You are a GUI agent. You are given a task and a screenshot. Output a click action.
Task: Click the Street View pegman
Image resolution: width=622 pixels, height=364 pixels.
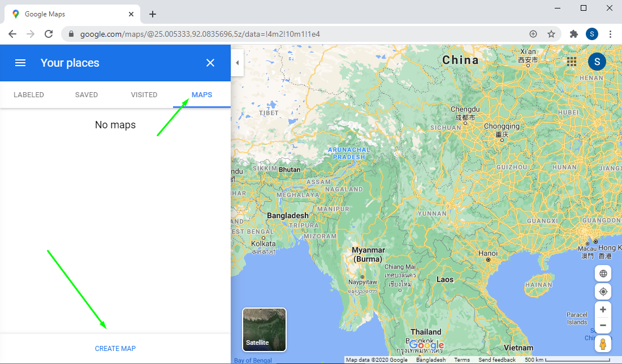[x=603, y=344]
